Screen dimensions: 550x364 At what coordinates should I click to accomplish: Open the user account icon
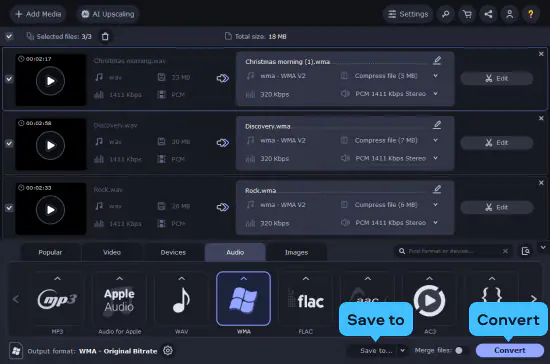509,14
